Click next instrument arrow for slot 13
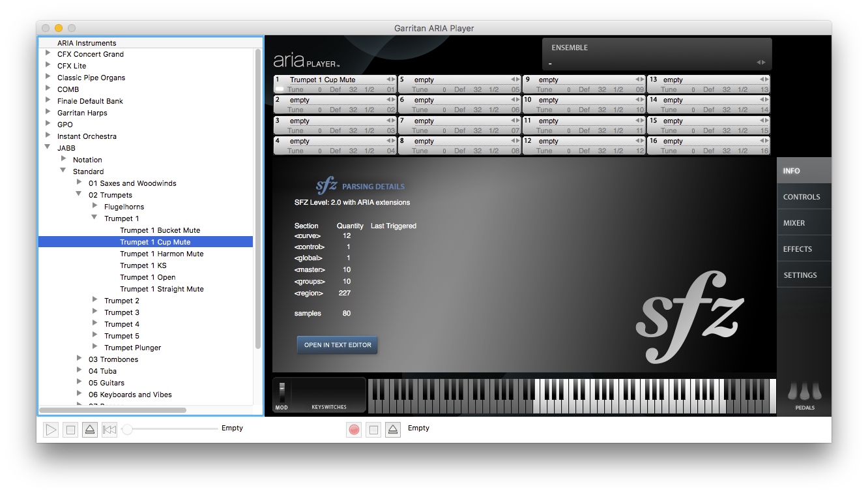The width and height of the screenshot is (868, 495). (x=767, y=80)
